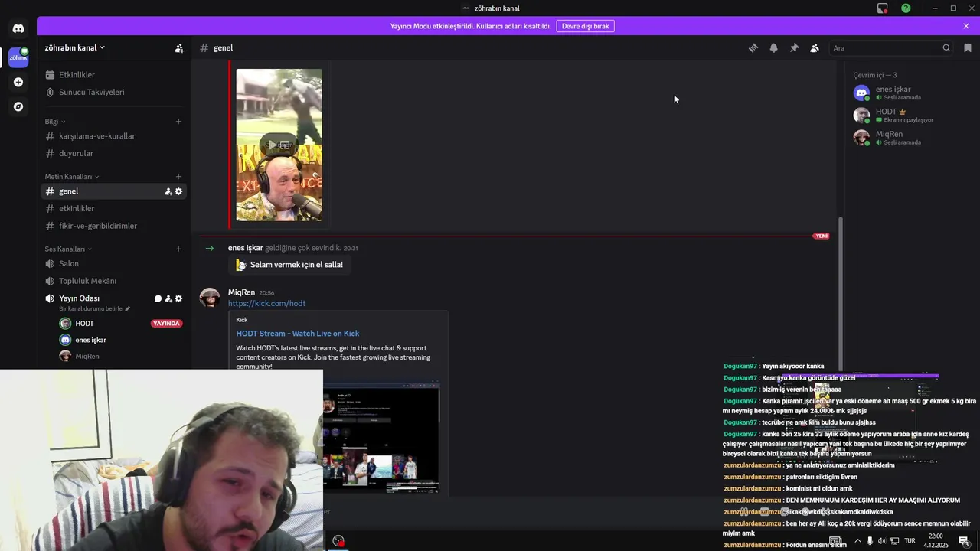Open the help question mark icon
The image size is (980, 551).
click(906, 8)
